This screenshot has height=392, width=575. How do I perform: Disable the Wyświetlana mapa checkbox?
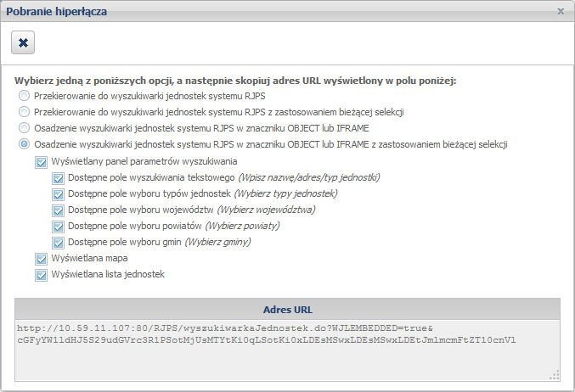pos(41,259)
